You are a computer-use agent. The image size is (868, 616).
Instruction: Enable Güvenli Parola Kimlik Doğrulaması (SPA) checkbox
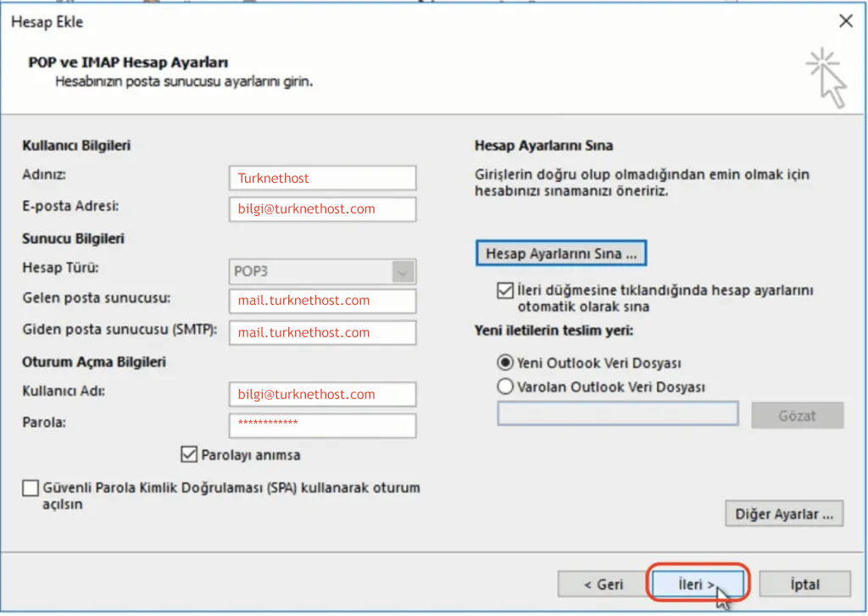(31, 487)
